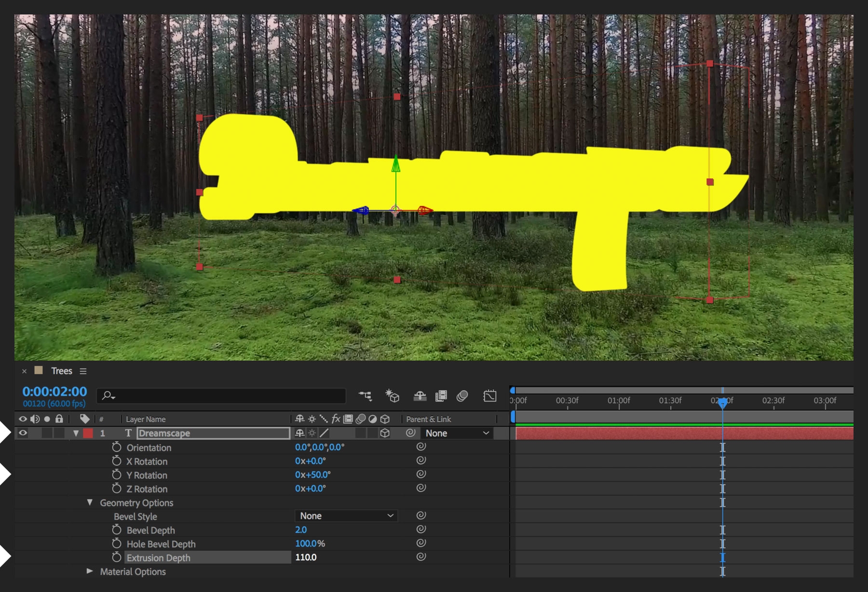This screenshot has width=868, height=592.
Task: Switch to the Trees composition tab
Action: coord(61,371)
